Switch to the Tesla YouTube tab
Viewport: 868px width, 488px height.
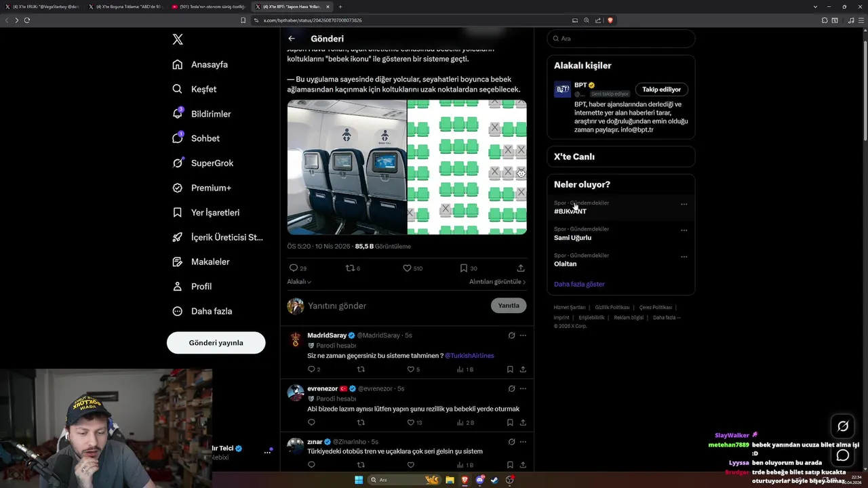(208, 7)
